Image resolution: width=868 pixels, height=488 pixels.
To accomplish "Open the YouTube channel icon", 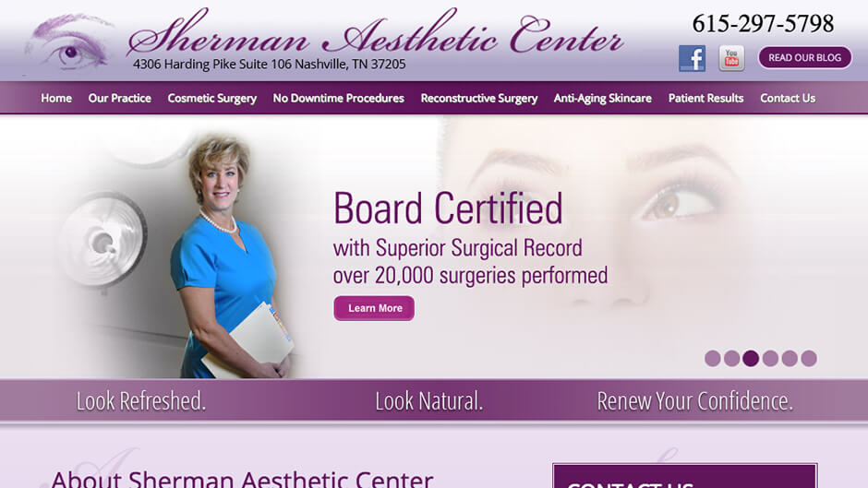I will click(731, 58).
